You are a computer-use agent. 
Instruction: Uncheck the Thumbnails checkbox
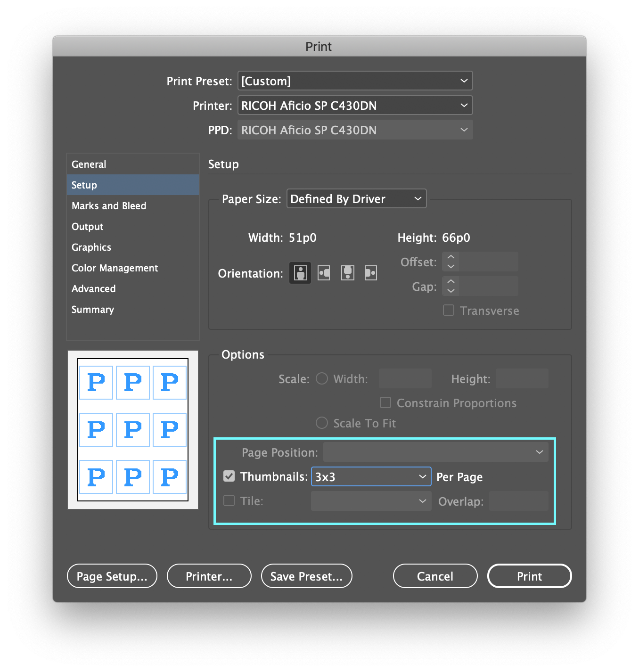tap(229, 476)
